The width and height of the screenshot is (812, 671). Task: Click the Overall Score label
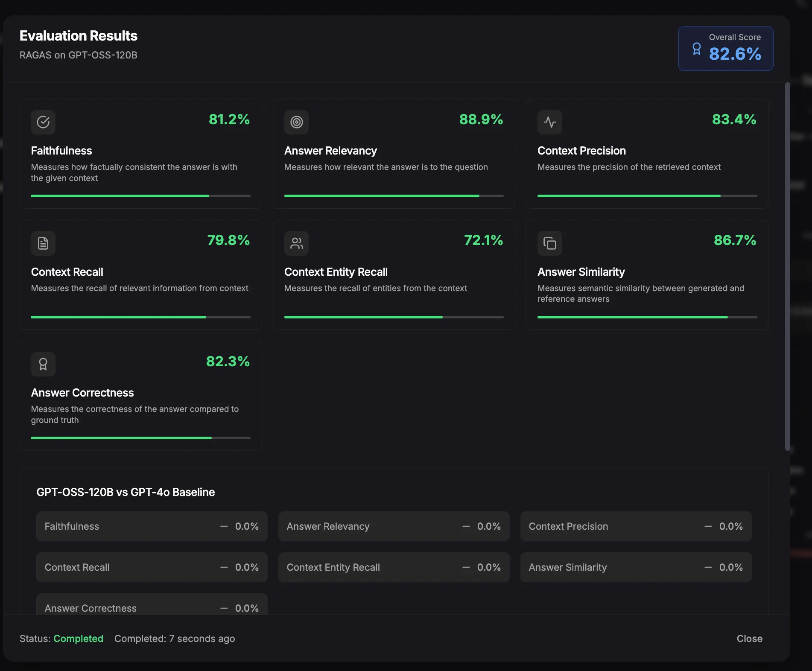(735, 37)
